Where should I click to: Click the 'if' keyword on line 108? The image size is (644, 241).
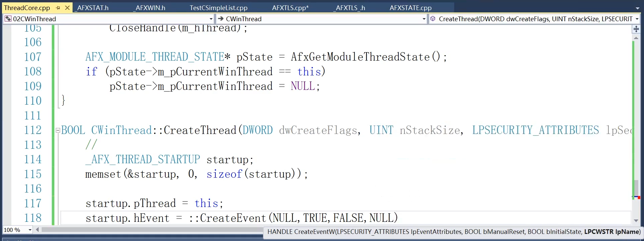(x=91, y=71)
